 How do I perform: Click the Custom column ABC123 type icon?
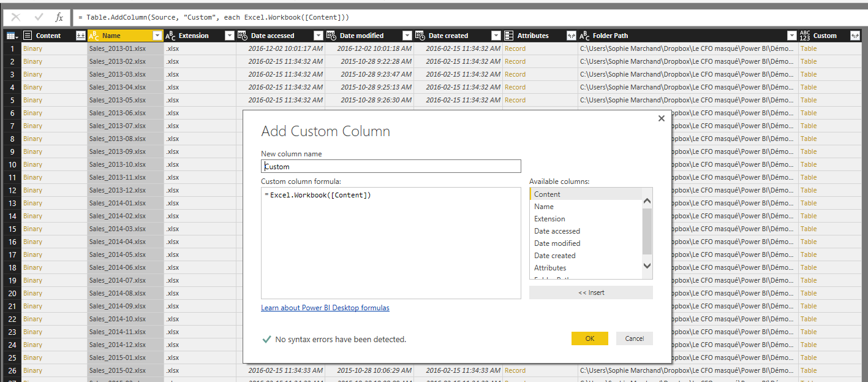[x=805, y=36]
